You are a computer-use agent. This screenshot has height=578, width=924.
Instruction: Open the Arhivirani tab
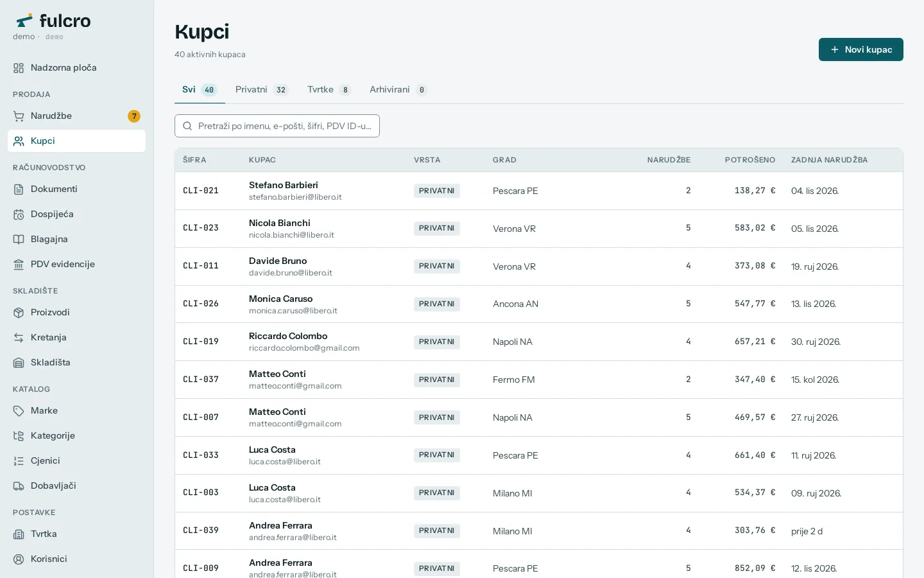click(x=398, y=90)
